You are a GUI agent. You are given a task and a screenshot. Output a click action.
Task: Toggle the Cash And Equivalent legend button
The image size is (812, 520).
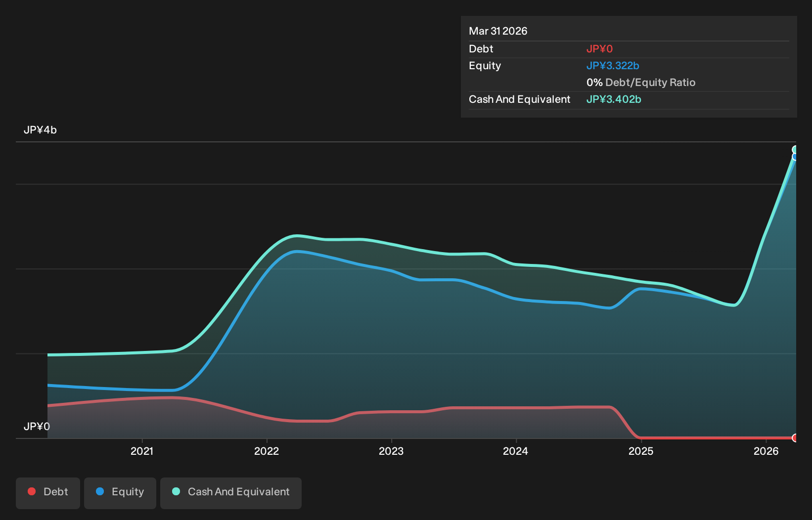(231, 493)
